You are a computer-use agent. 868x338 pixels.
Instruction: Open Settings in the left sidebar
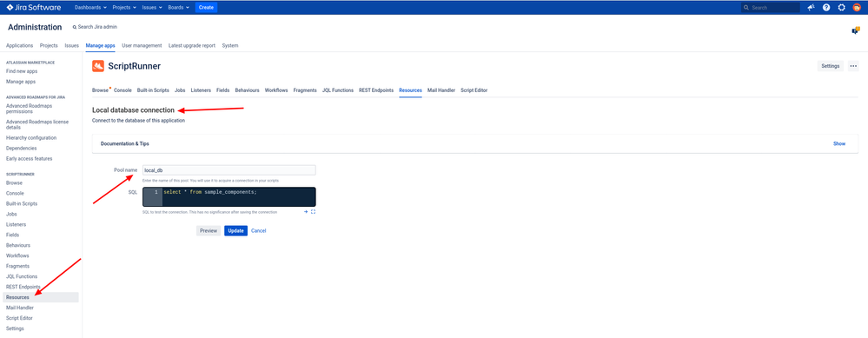[x=15, y=328]
